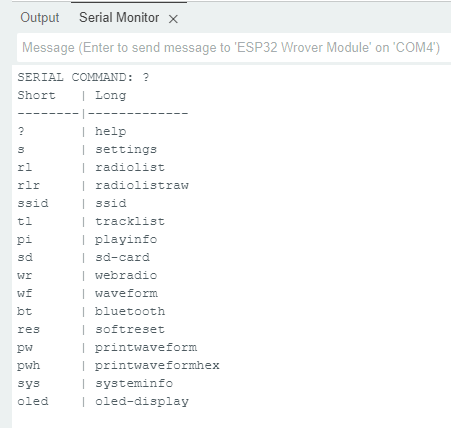Close the Serial Monitor panel tab
Viewport: 451px width, 428px height.
click(x=173, y=19)
